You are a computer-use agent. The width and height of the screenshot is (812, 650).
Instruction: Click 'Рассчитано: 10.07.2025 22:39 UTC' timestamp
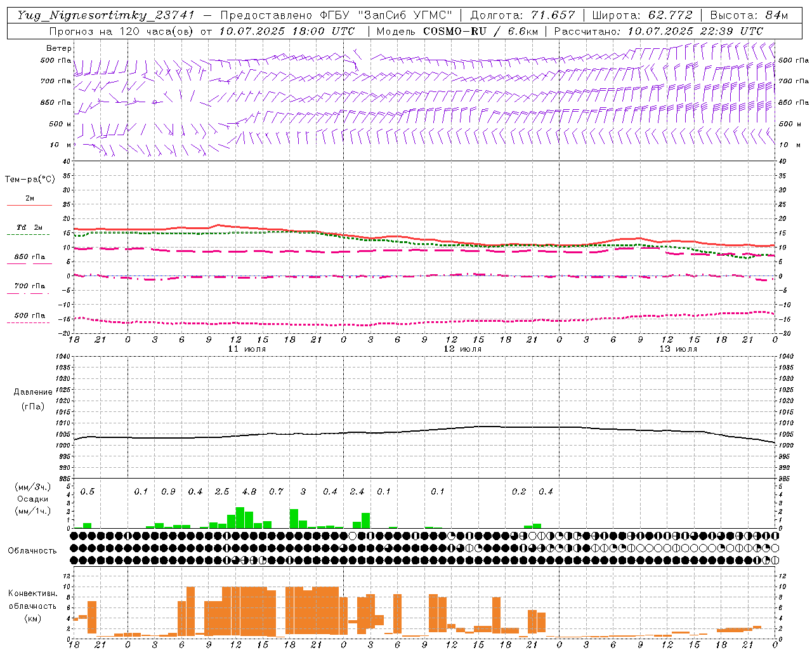point(658,31)
